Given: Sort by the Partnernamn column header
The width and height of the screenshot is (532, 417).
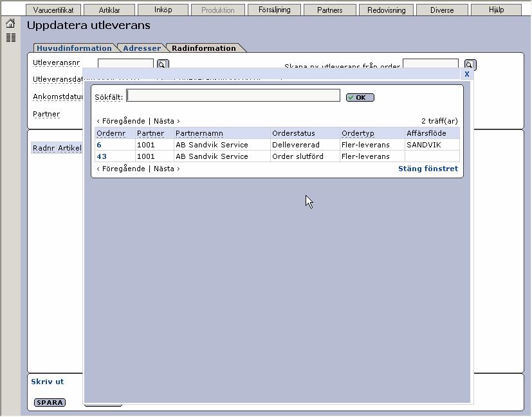Looking at the screenshot, I should 199,133.
